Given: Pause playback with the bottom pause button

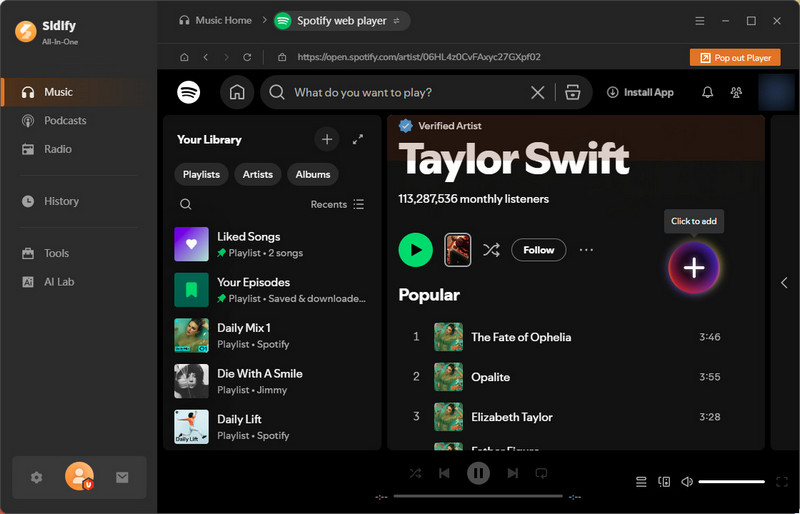Looking at the screenshot, I should click(479, 474).
